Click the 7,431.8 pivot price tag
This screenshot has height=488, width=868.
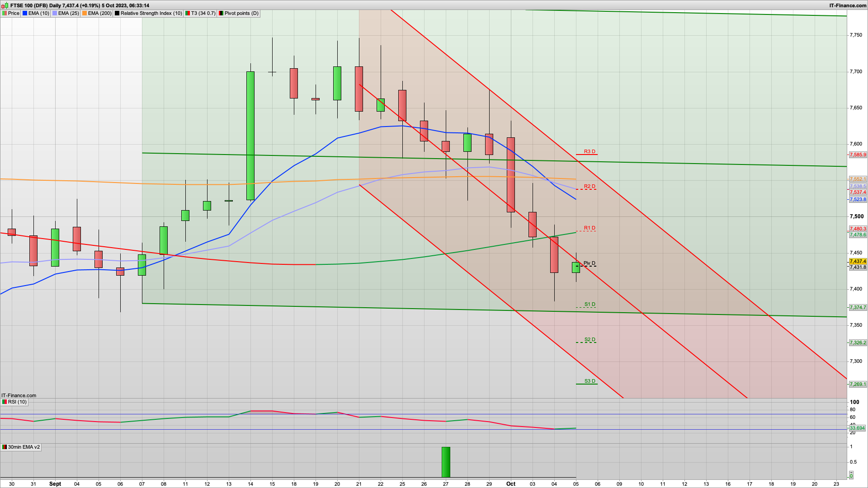(x=858, y=267)
